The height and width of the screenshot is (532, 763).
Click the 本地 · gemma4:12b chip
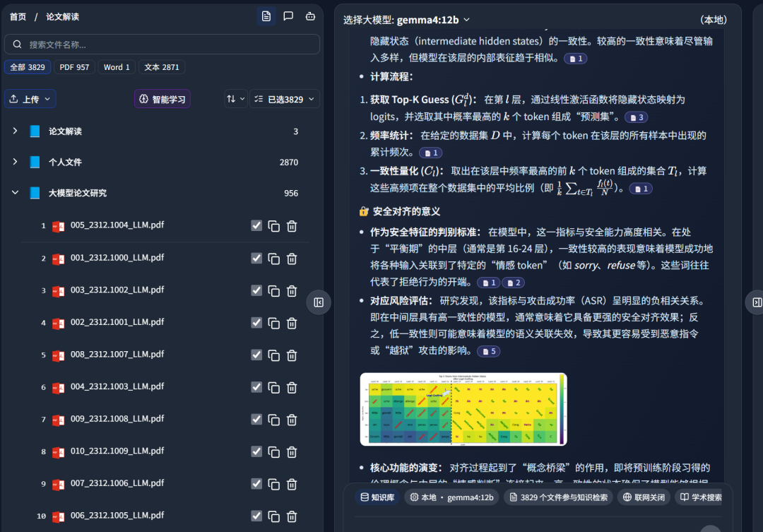tap(451, 497)
